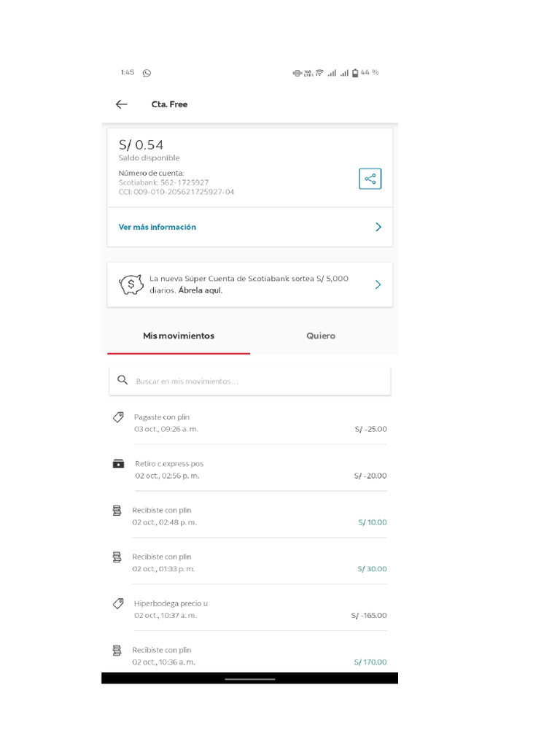Tap the tag icon beside Hiperbodega precio u

point(118,604)
